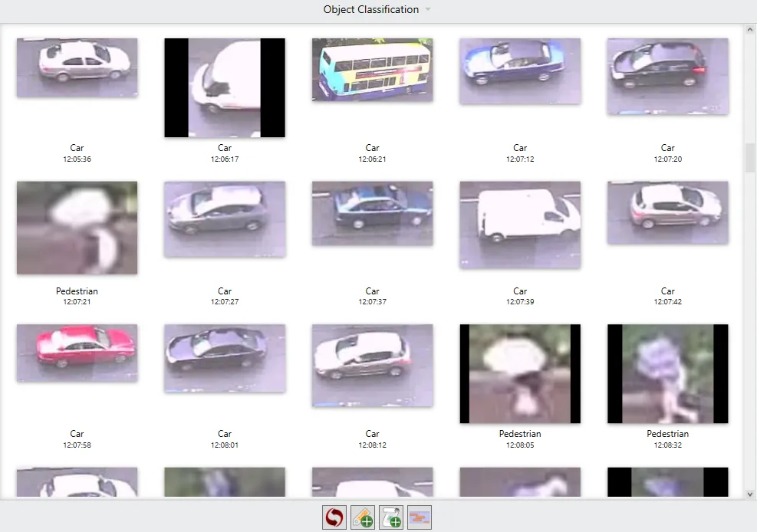Click the red refresh arrows icon
This screenshot has width=757, height=532.
coord(334,517)
